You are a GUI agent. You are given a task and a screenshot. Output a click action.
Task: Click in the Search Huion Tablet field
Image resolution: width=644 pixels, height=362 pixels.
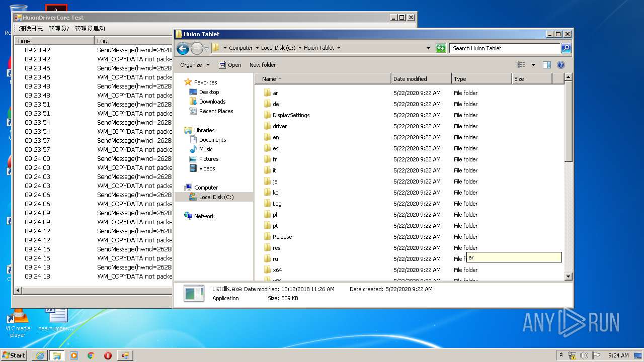tap(505, 48)
